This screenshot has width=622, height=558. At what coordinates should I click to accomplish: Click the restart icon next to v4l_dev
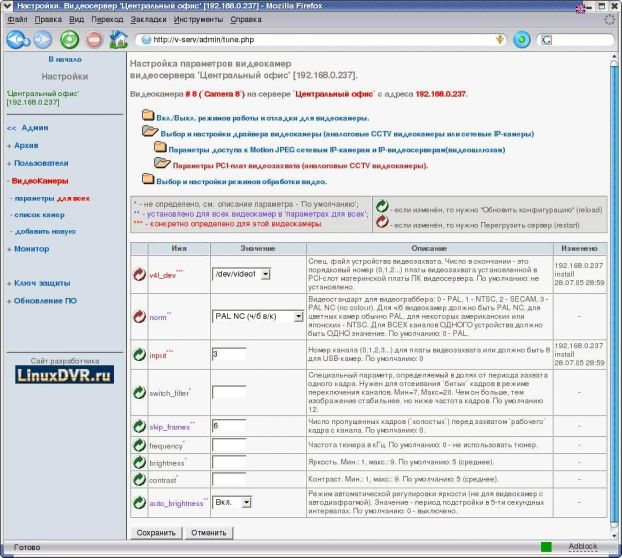pyautogui.click(x=139, y=274)
